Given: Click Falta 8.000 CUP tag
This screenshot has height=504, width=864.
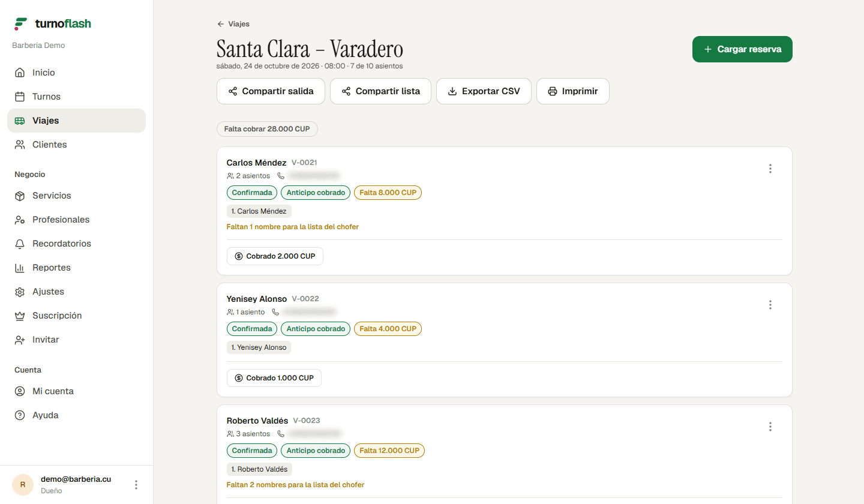Looking at the screenshot, I should [388, 193].
